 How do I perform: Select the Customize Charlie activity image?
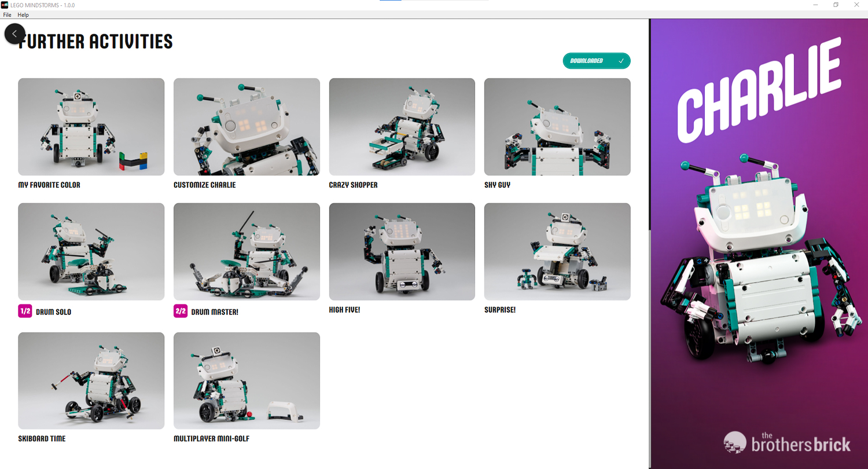coord(247,127)
